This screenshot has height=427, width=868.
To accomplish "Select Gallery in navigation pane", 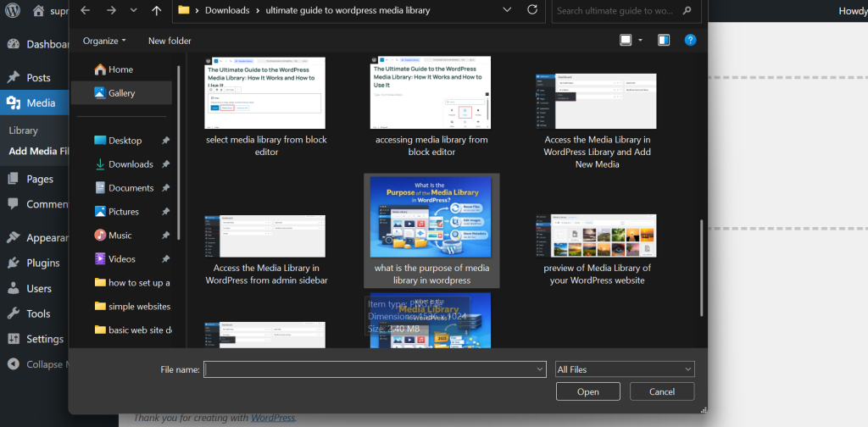I will pyautogui.click(x=121, y=93).
